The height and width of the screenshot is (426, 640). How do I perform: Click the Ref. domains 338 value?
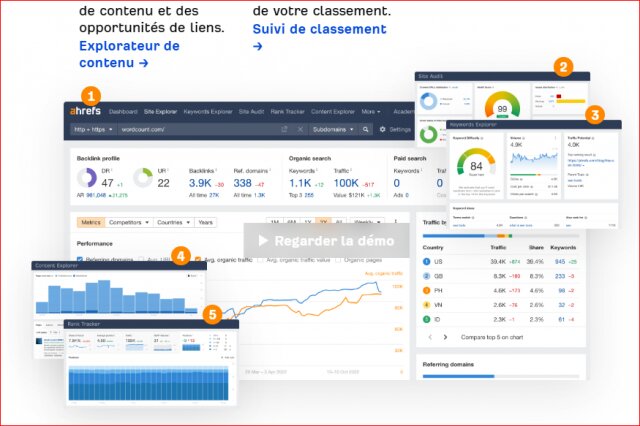pos(242,183)
